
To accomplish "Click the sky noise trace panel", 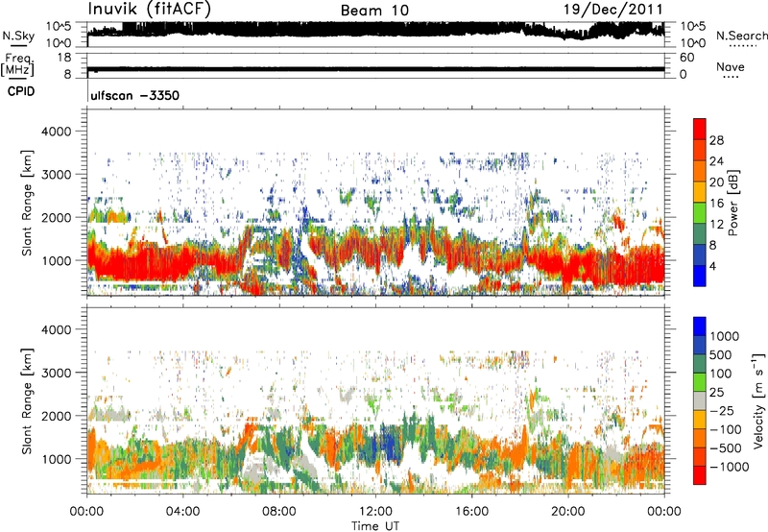I will point(375,35).
